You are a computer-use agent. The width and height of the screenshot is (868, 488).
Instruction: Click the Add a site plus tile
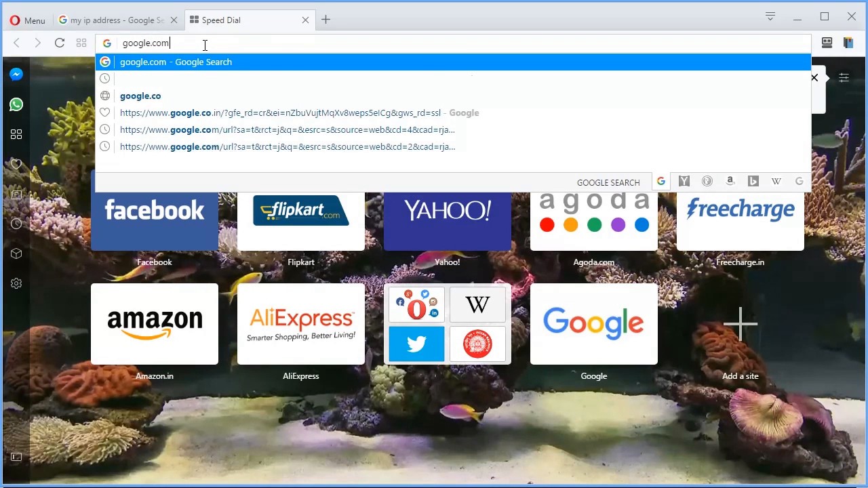pyautogui.click(x=741, y=325)
